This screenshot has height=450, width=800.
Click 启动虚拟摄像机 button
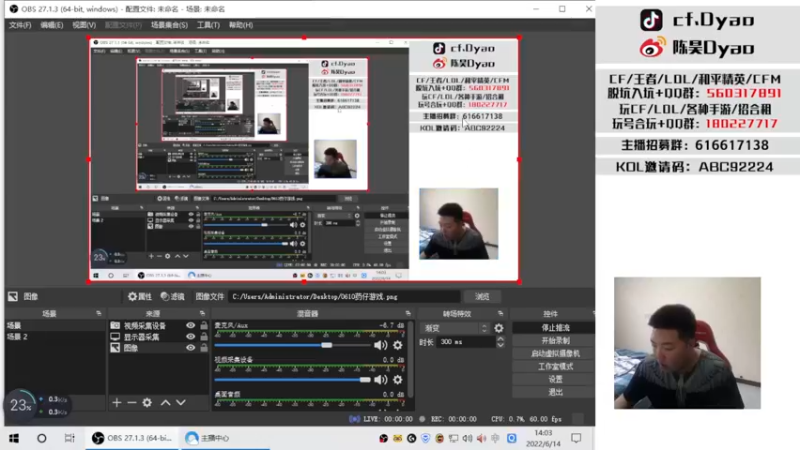[x=555, y=354]
